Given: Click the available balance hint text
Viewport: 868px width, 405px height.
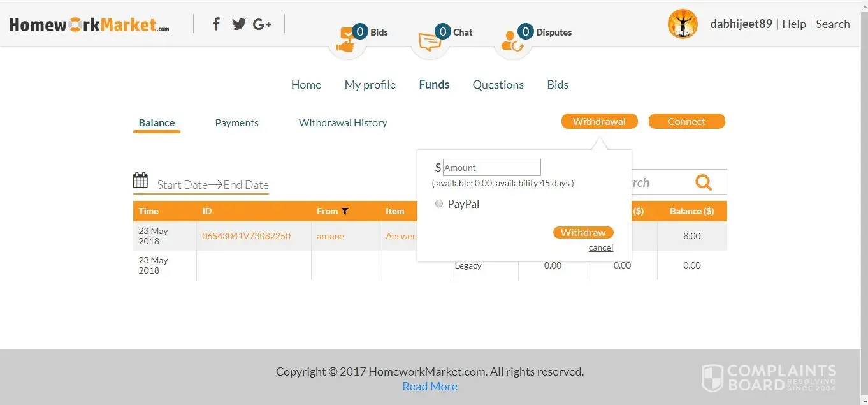Looking at the screenshot, I should tap(503, 183).
